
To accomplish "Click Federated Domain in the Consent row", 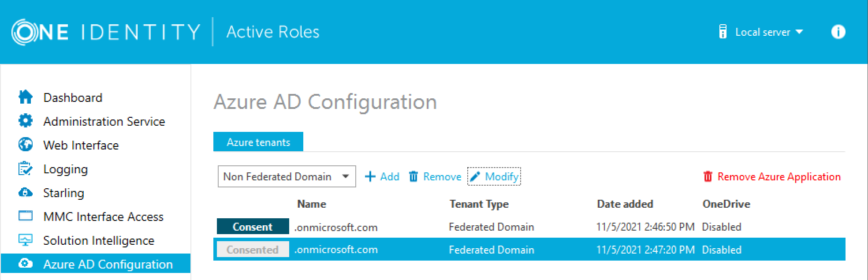I will point(492,227).
